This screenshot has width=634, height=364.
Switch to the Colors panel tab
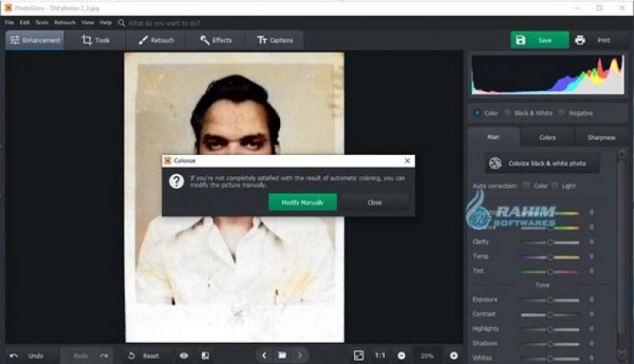[547, 137]
